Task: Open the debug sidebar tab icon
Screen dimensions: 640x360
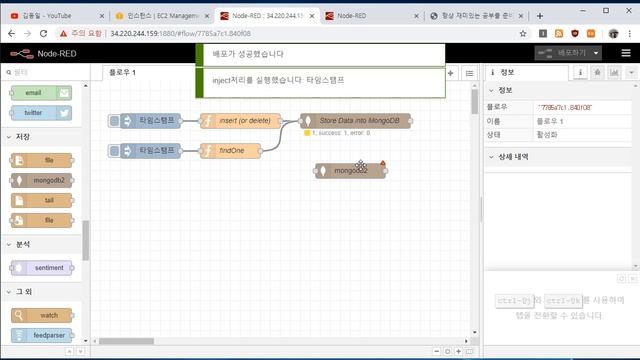Action: pyautogui.click(x=597, y=73)
